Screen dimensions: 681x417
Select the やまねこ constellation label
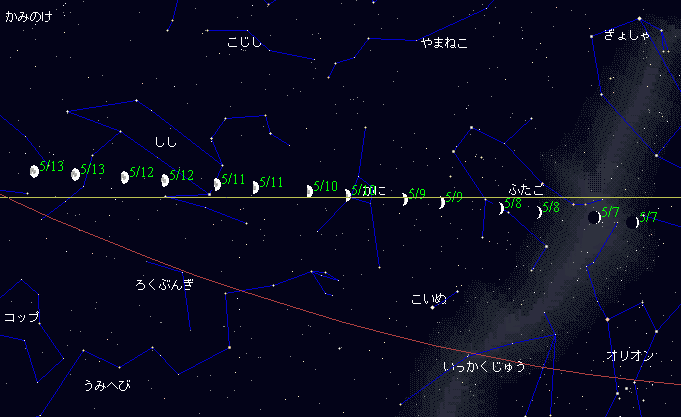click(x=444, y=43)
